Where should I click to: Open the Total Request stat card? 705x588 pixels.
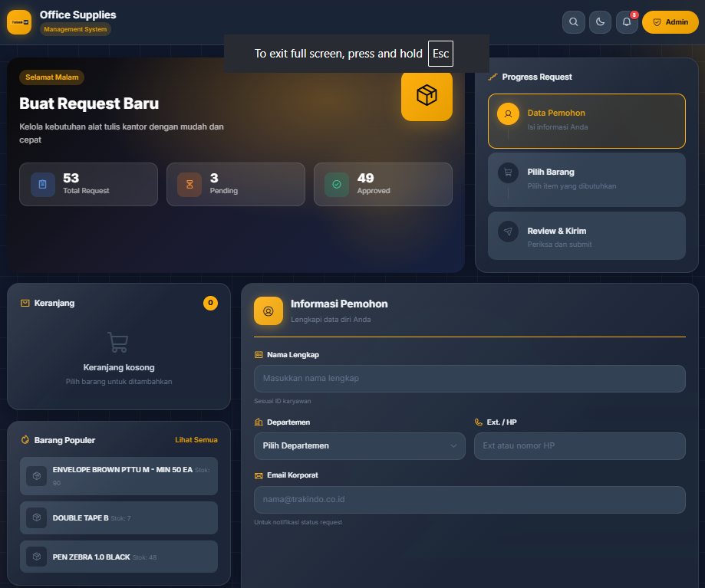88,185
